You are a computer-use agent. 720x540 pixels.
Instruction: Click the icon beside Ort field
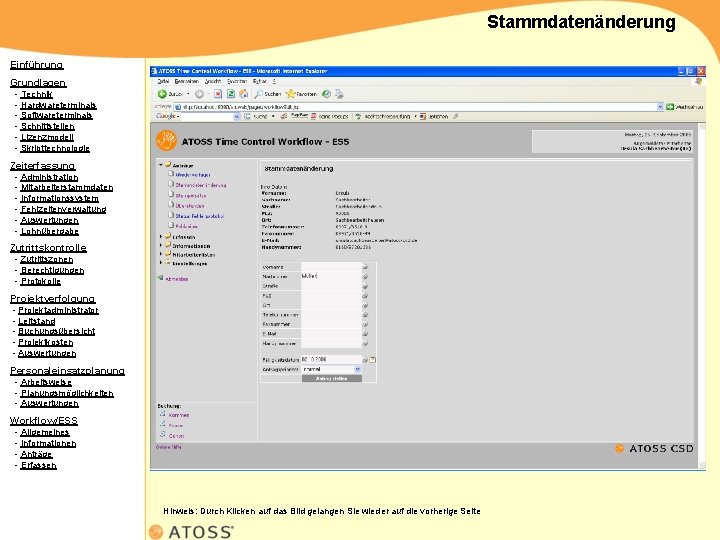[x=366, y=305]
